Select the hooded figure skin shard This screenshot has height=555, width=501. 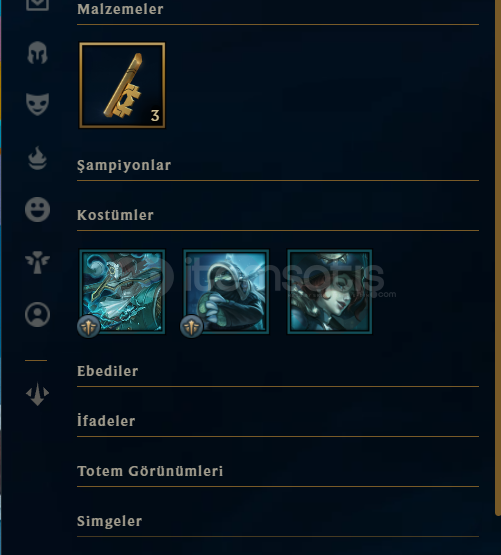click(226, 291)
